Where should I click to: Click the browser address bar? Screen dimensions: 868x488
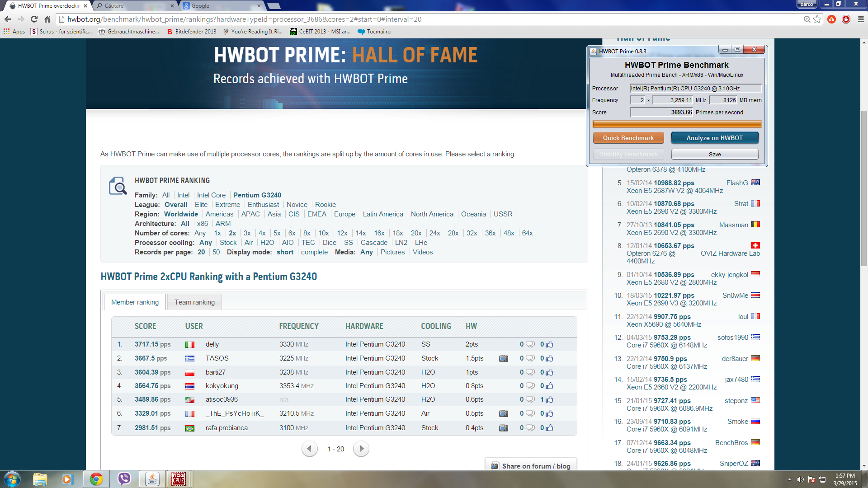tap(429, 19)
